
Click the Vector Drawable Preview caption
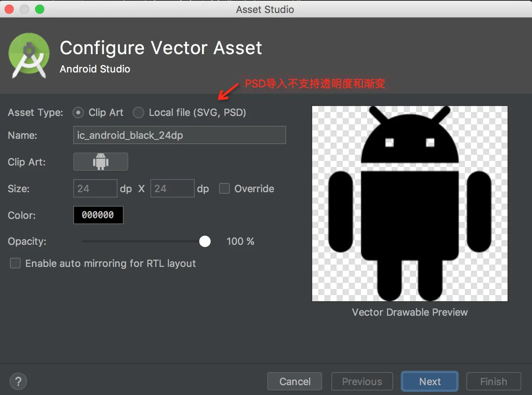pos(410,312)
